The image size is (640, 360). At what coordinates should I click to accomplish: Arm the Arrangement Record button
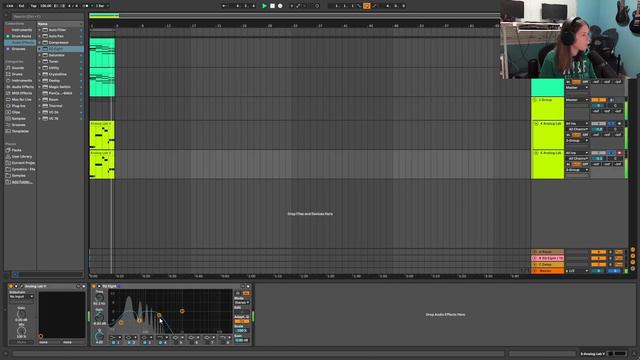[280, 6]
